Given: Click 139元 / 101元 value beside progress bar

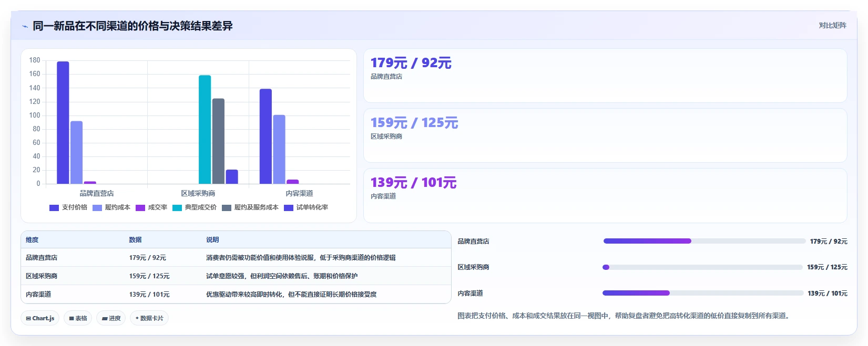Looking at the screenshot, I should point(828,293).
